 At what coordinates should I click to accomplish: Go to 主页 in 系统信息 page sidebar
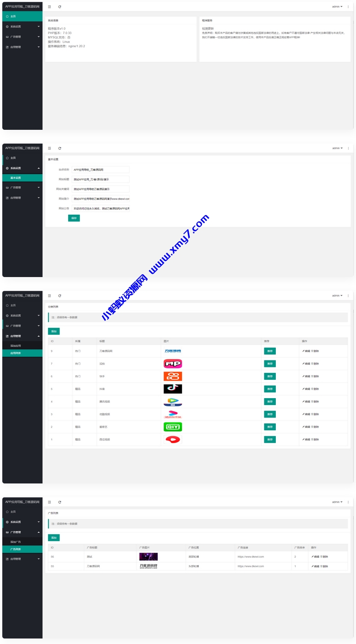click(x=22, y=17)
